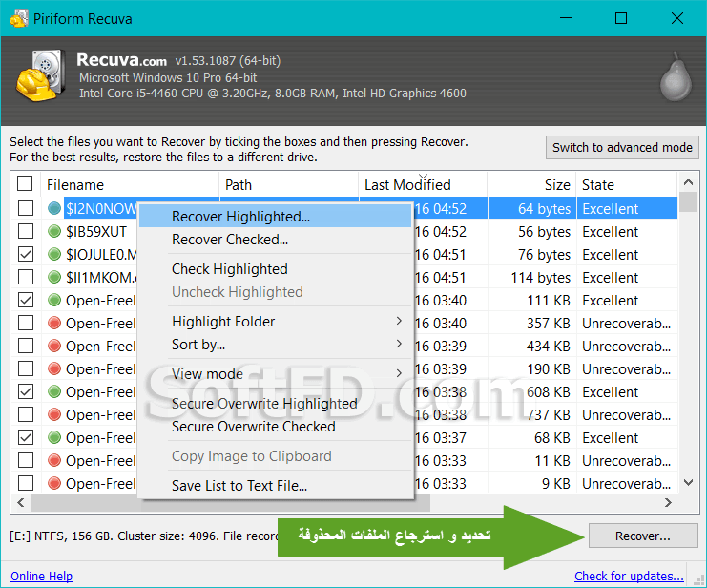Click green status dot of 111 KB file
This screenshot has width=707, height=588.
[x=54, y=300]
